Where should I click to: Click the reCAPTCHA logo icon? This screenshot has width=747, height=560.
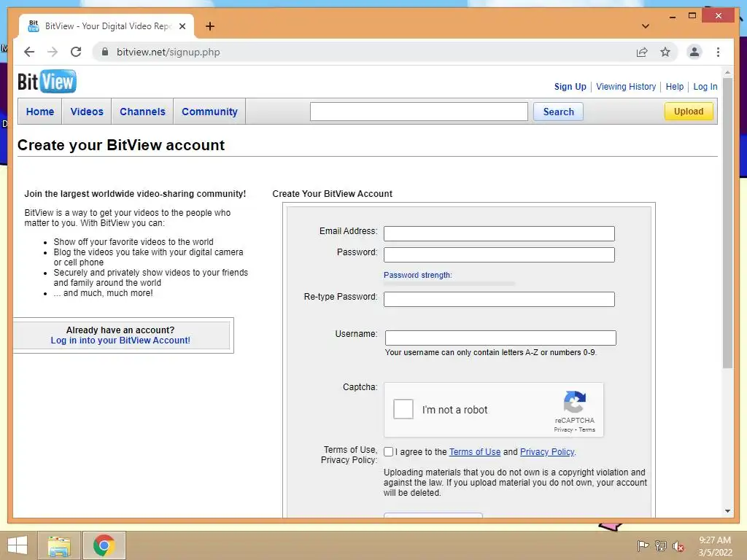(575, 402)
